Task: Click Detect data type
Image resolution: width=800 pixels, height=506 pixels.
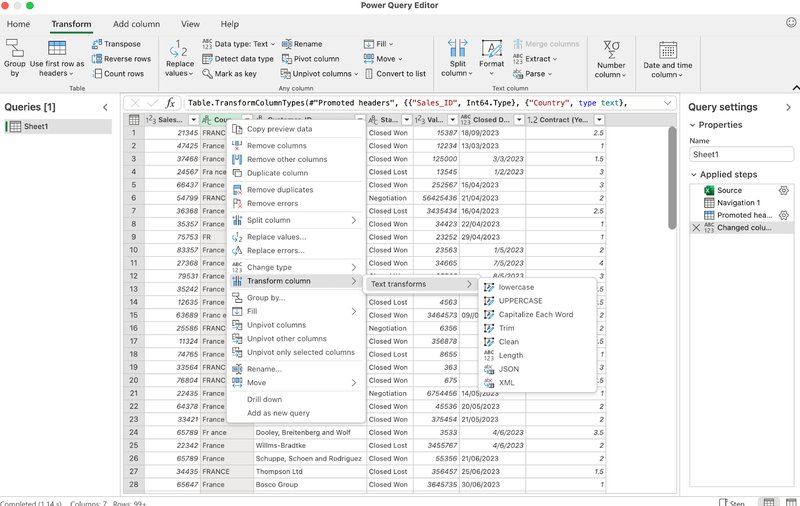Action: pyautogui.click(x=238, y=59)
